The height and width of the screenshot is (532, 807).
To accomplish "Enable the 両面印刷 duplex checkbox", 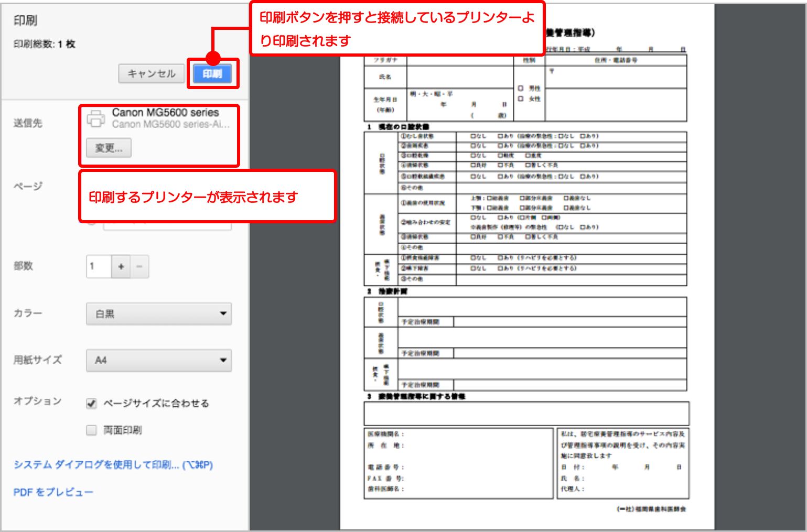I will [92, 430].
